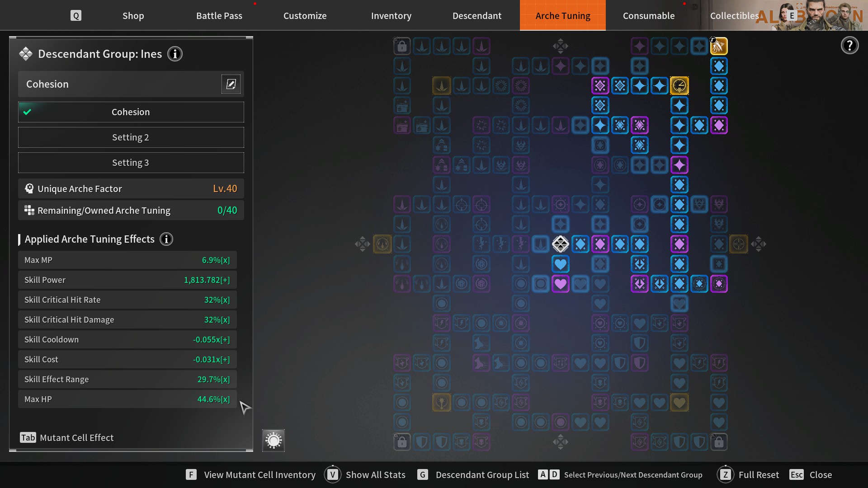Viewport: 868px width, 488px height.
Task: Click the locked top-left corner node
Action: (402, 46)
